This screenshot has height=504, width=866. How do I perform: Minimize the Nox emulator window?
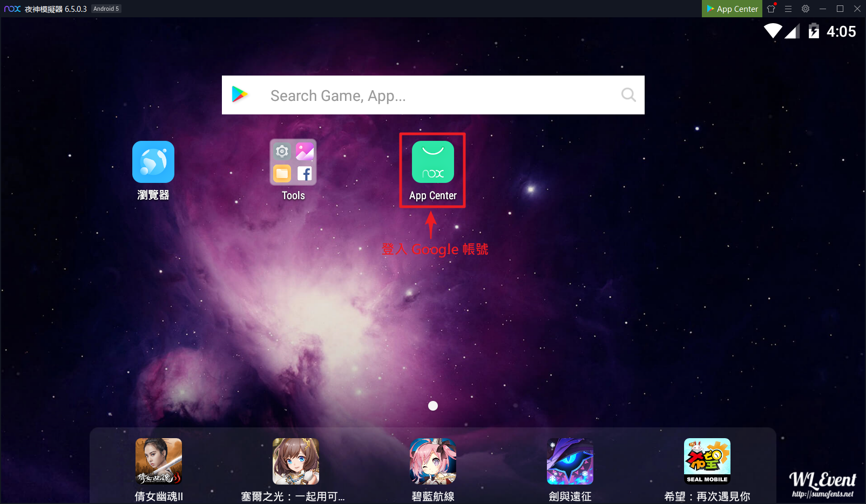823,9
